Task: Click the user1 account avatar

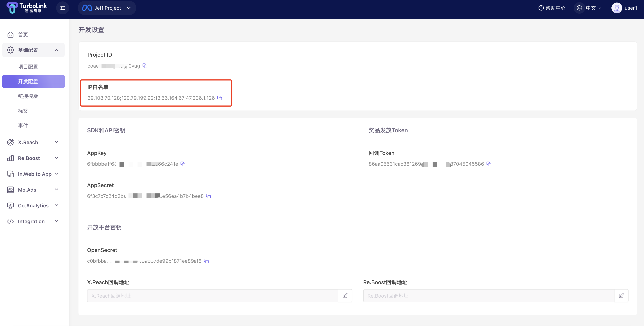Action: 616,8
